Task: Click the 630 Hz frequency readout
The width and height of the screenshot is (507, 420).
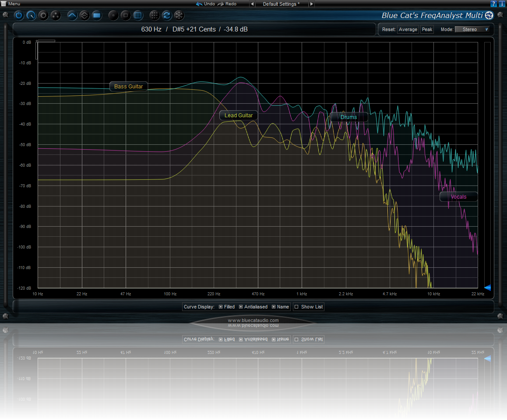Action: [x=151, y=29]
